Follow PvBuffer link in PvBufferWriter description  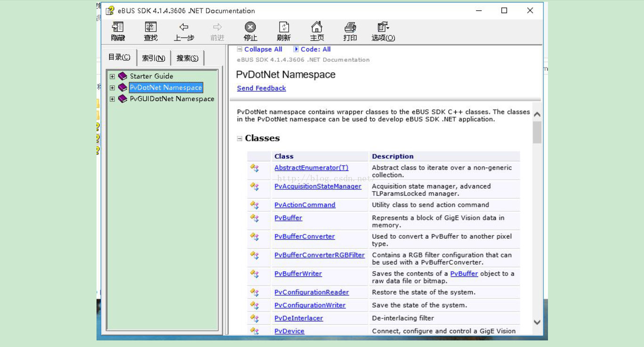464,274
